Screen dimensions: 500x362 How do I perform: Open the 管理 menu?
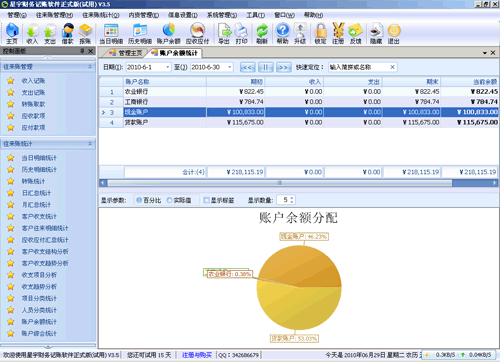pyautogui.click(x=17, y=15)
